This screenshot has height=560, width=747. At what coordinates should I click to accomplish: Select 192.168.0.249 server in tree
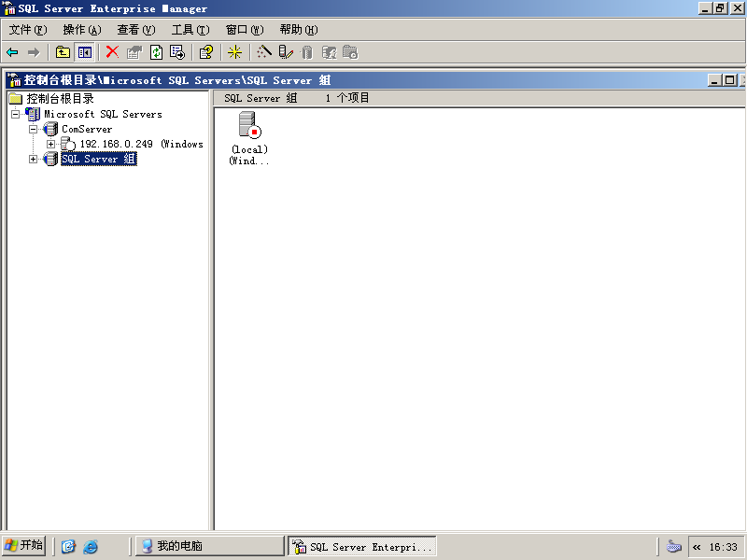click(x=141, y=144)
